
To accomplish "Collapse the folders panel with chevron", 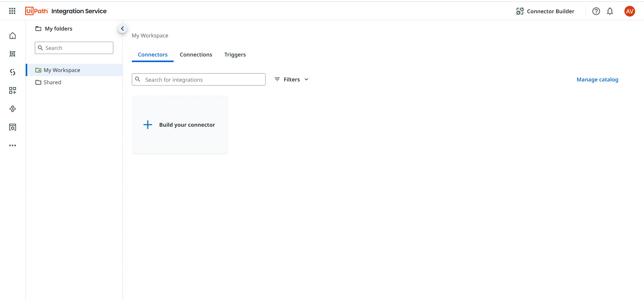I will pos(122,28).
